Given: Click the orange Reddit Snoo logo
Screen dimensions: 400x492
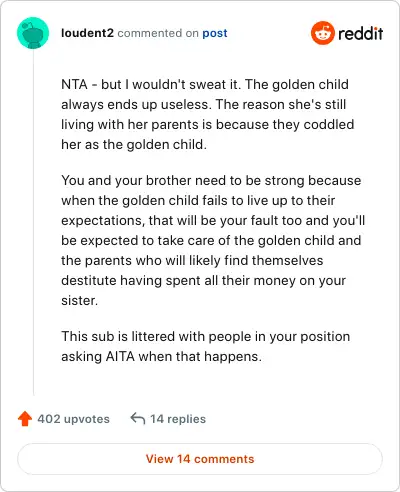Looking at the screenshot, I should click(323, 33).
